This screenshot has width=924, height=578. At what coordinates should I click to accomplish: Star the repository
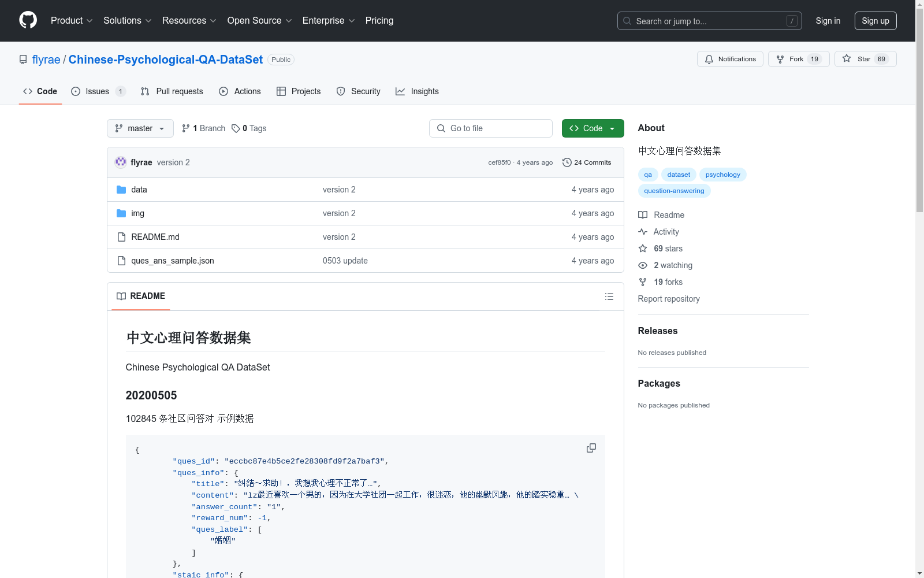tap(865, 59)
